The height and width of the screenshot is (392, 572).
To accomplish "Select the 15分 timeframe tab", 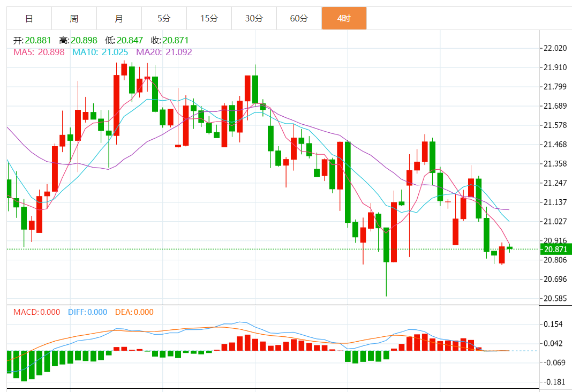I will point(209,18).
